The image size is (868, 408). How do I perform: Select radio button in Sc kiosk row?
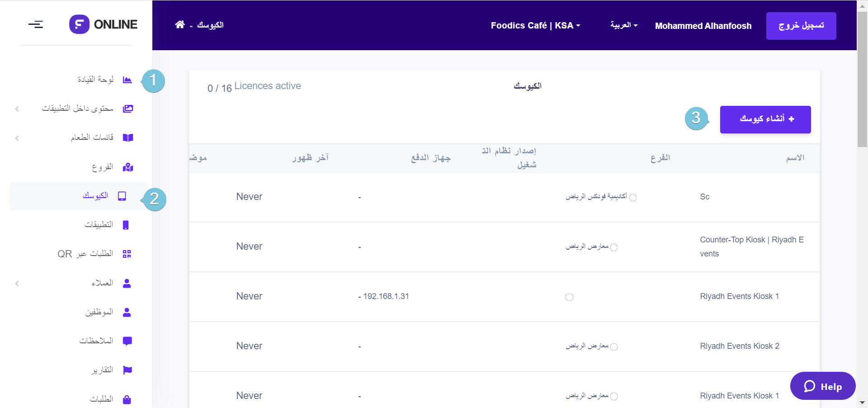(x=633, y=198)
